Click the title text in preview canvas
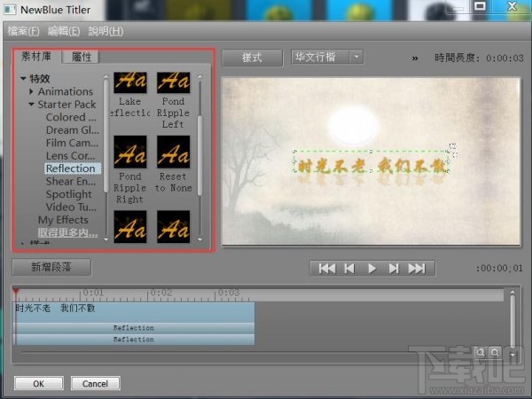532x399 pixels. [372, 167]
